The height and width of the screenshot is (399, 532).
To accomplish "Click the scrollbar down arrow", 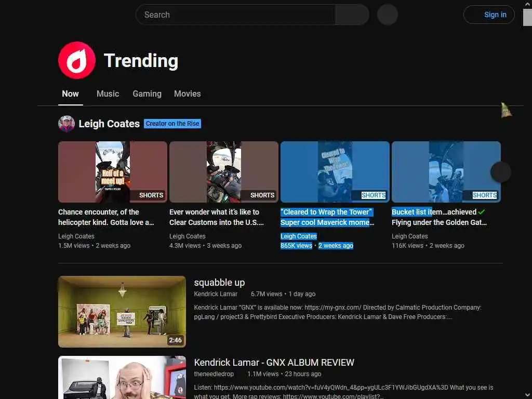I will [527, 395].
